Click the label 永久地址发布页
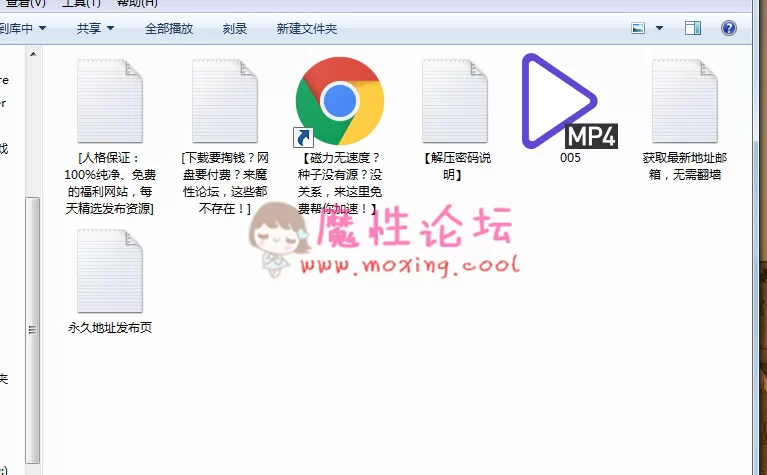Image resolution: width=767 pixels, height=475 pixels. click(110, 328)
